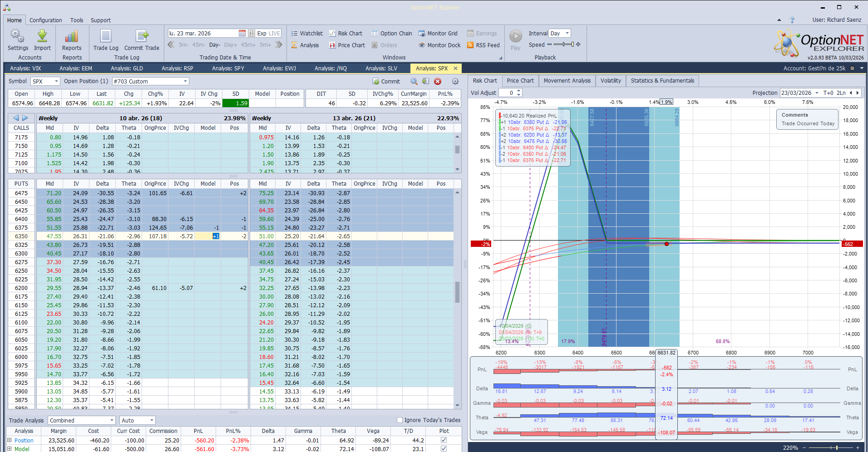Open the Trade Log icon

point(105,36)
